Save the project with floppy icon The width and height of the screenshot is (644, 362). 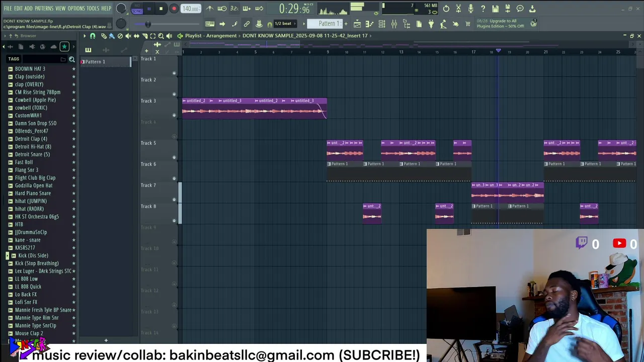[495, 9]
